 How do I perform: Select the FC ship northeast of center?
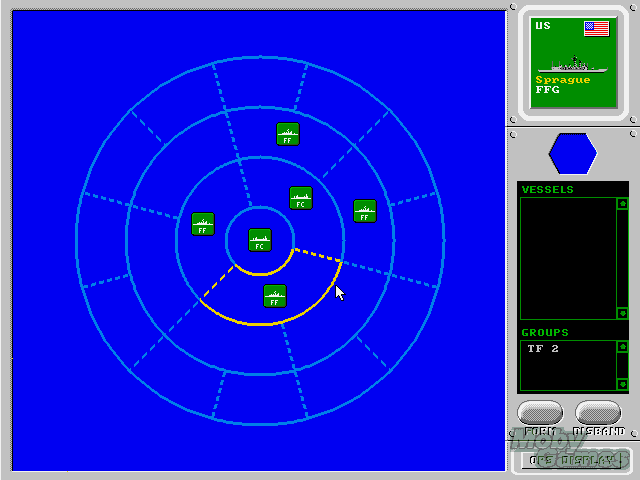pyautogui.click(x=301, y=198)
